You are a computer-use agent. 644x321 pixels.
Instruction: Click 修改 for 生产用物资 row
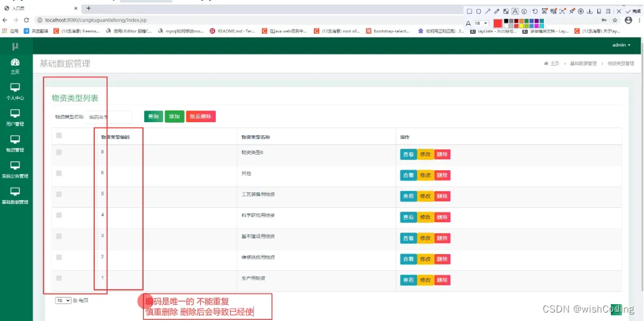click(425, 280)
